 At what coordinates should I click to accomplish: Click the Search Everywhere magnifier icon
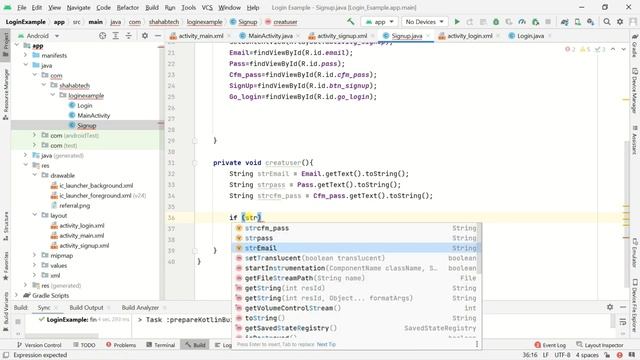pos(607,22)
